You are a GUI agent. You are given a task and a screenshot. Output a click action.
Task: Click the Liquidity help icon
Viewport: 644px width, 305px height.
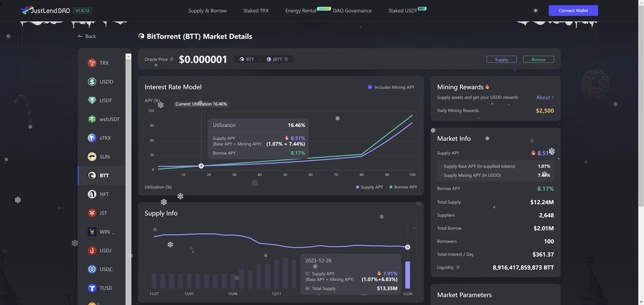[x=458, y=267]
